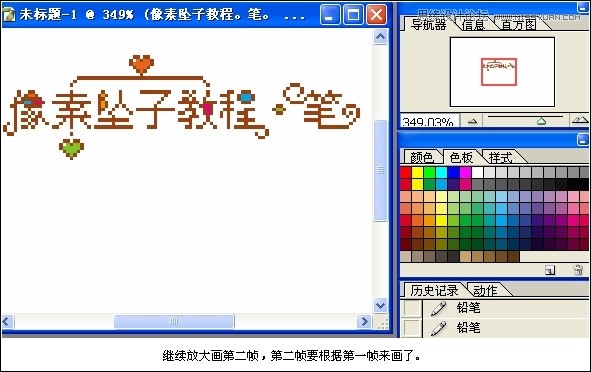Click the pencil icon of the lower 铅笔 state
Screen dimensions: 591x372
click(438, 328)
